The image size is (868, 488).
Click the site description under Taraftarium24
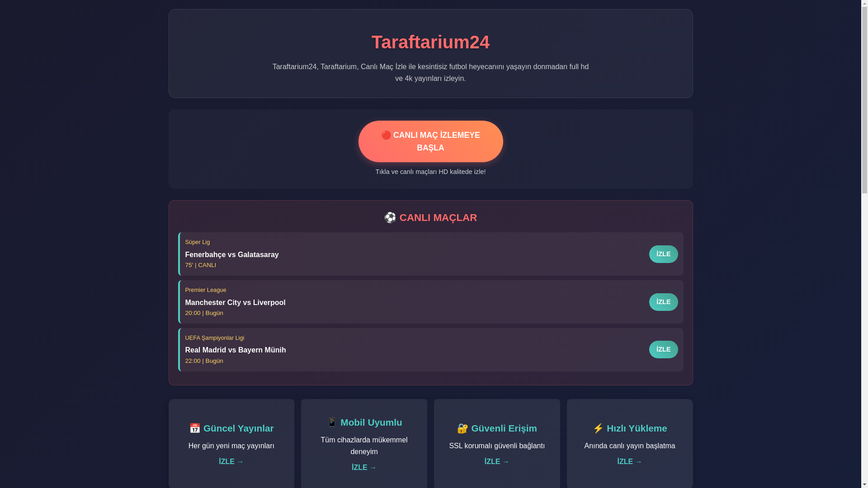coord(430,72)
